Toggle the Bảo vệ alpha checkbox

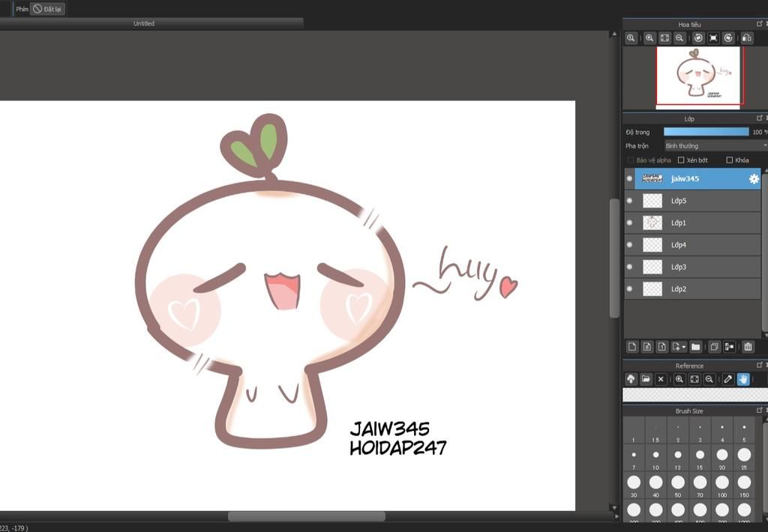631,160
